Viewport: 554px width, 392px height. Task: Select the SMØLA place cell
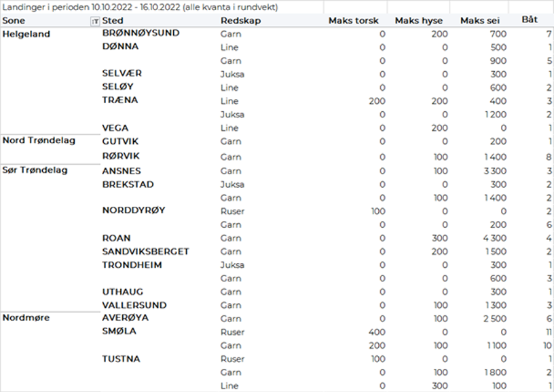point(119,331)
